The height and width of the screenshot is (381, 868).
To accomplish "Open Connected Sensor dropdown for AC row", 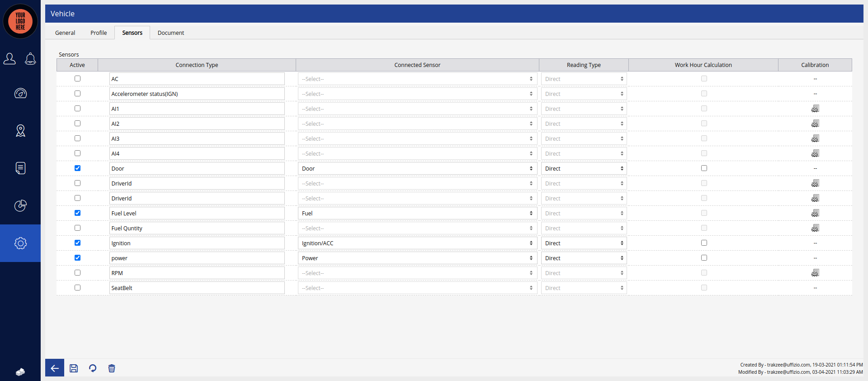I will 417,79.
